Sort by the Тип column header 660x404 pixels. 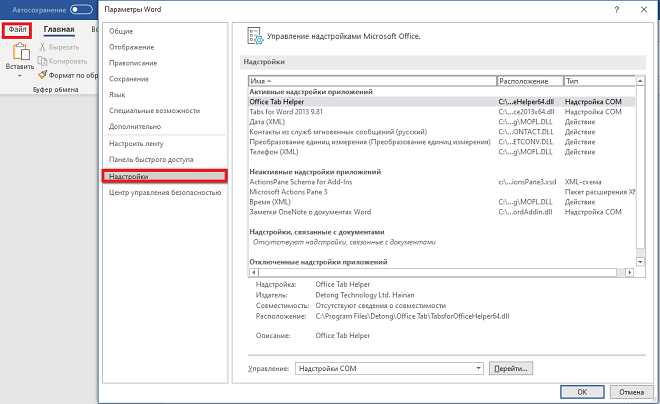point(599,81)
